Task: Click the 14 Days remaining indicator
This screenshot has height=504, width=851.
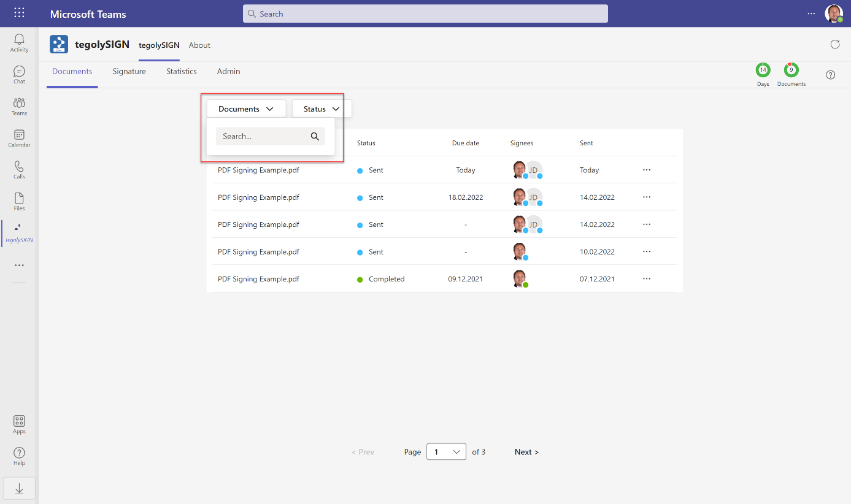Action: click(x=763, y=74)
